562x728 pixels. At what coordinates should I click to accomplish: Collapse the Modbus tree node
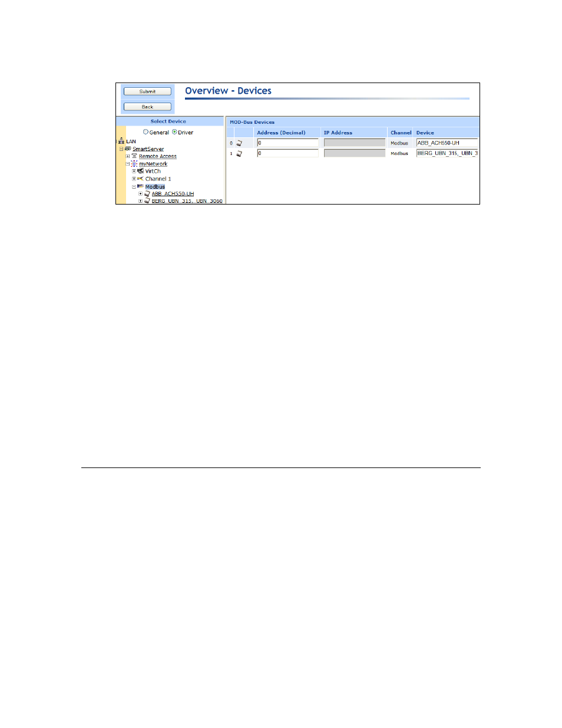134,186
